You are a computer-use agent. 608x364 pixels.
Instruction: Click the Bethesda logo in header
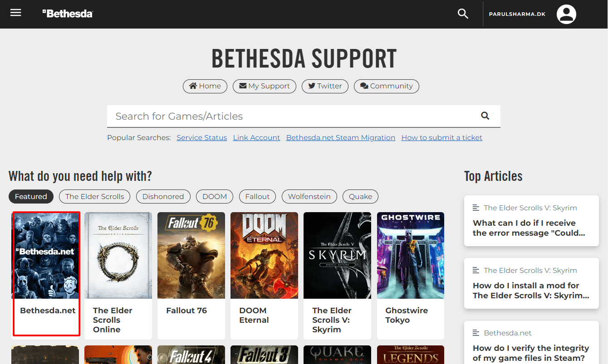(x=68, y=14)
